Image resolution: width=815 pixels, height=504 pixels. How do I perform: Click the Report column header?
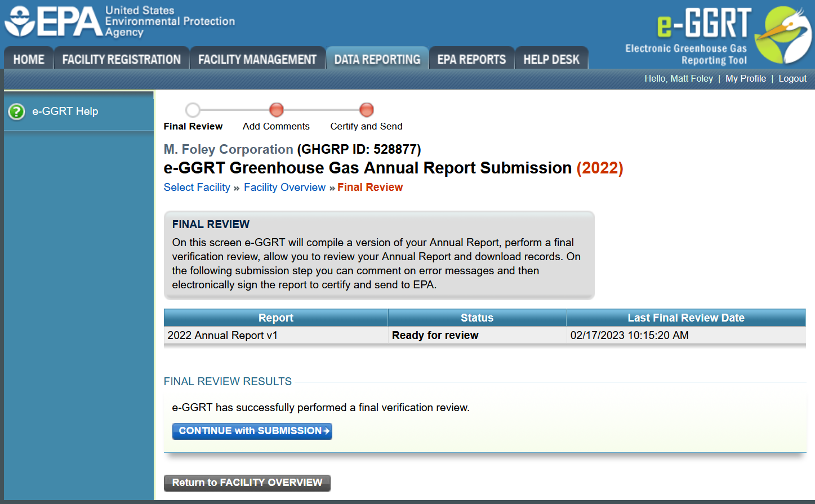[x=276, y=318]
